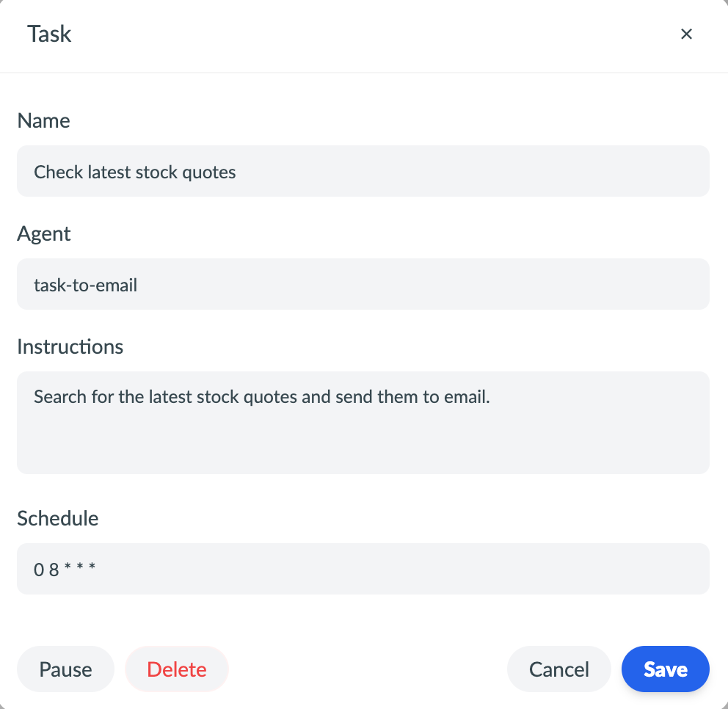Click the Agent section label
The width and height of the screenshot is (728, 709).
point(44,233)
